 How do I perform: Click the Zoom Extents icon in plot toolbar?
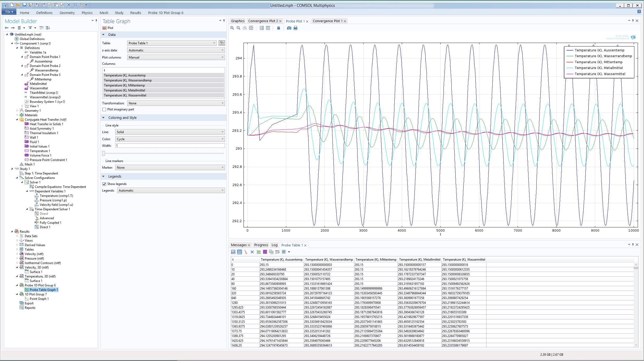point(251,28)
